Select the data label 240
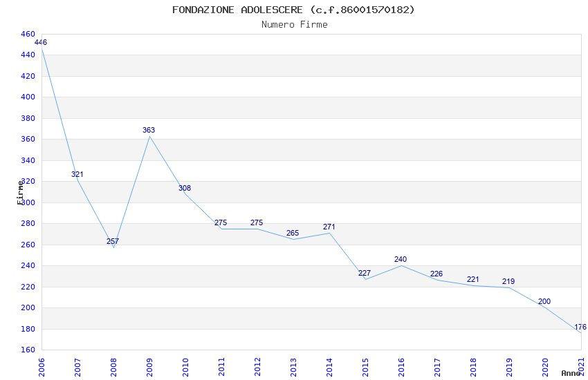This screenshot has height=380, width=588. pyautogui.click(x=401, y=259)
